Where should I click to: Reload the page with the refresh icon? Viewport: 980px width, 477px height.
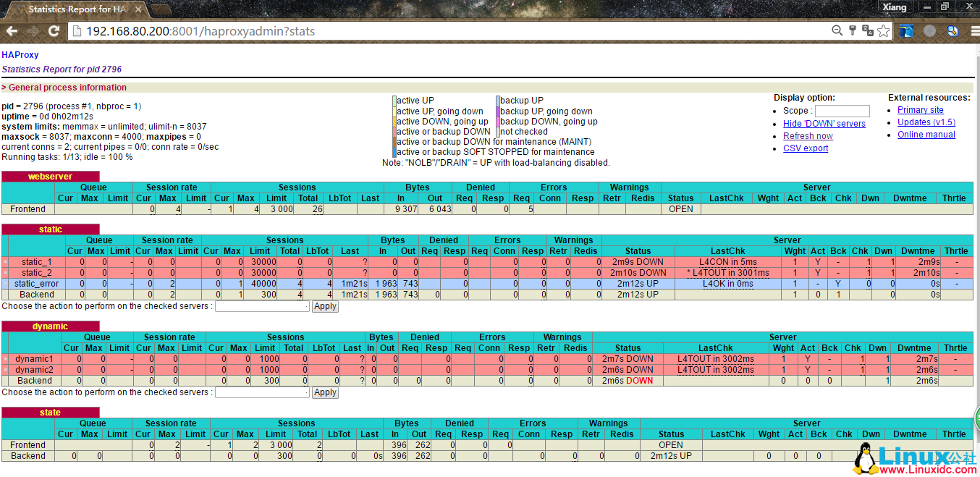[x=54, y=30]
